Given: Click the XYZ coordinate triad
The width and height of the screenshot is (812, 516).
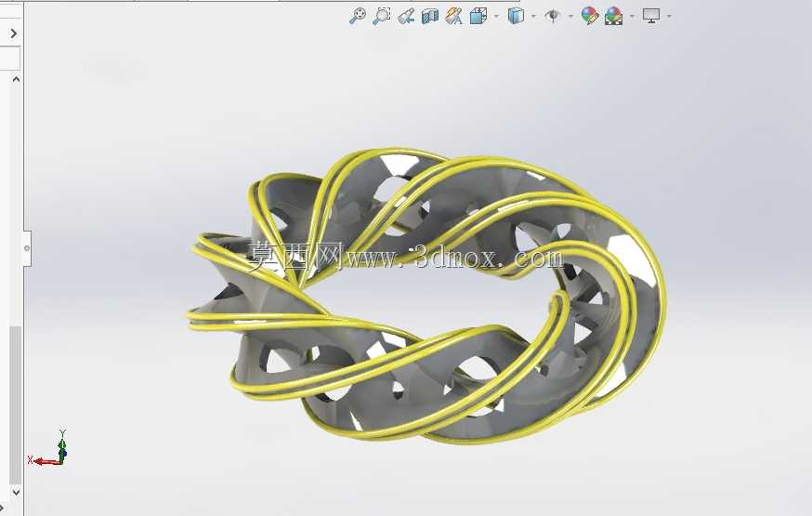Looking at the screenshot, I should [49, 448].
